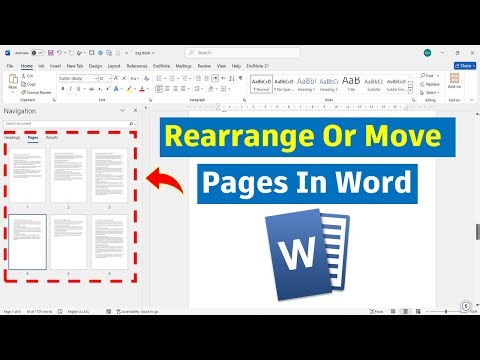This screenshot has width=480, height=360.
Task: Click the Decrease Indent icon
Action: tap(198, 78)
